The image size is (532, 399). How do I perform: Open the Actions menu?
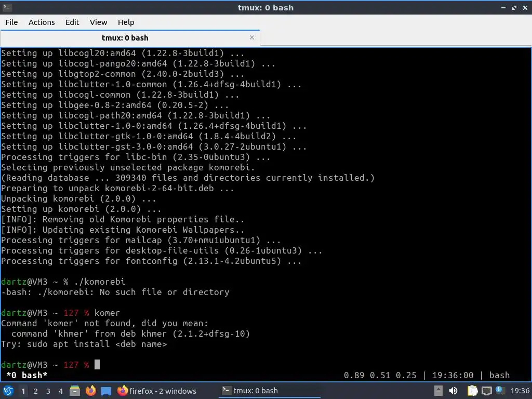point(42,22)
